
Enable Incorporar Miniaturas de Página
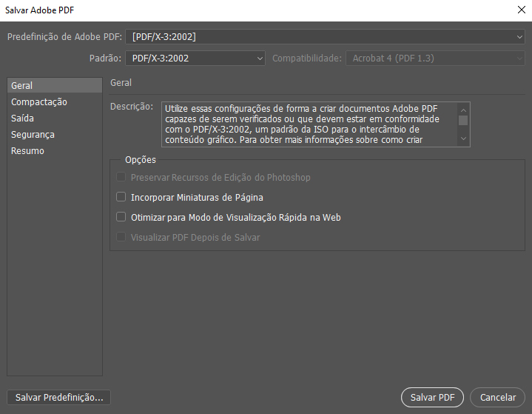[122, 198]
